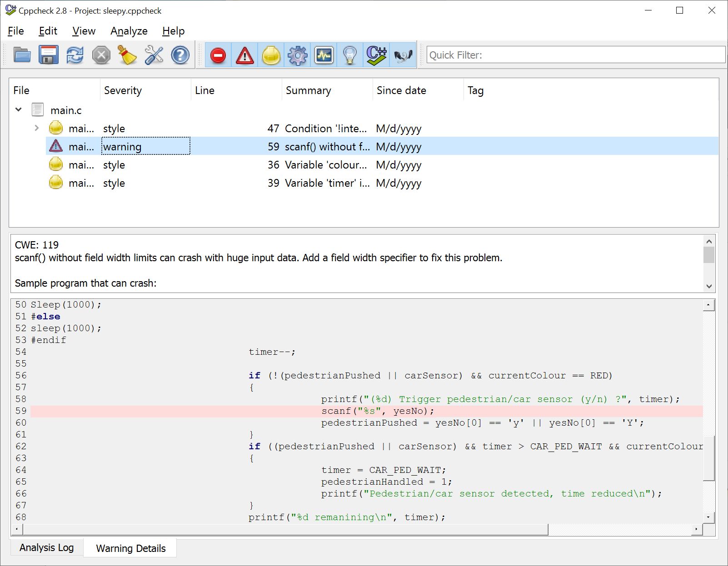Click the down arrow of the details pane scrollbar

709,286
